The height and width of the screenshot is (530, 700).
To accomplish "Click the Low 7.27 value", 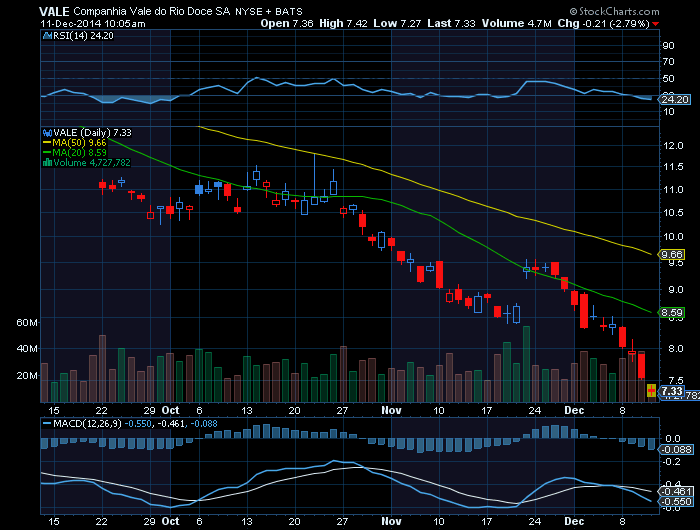I will tap(397, 23).
